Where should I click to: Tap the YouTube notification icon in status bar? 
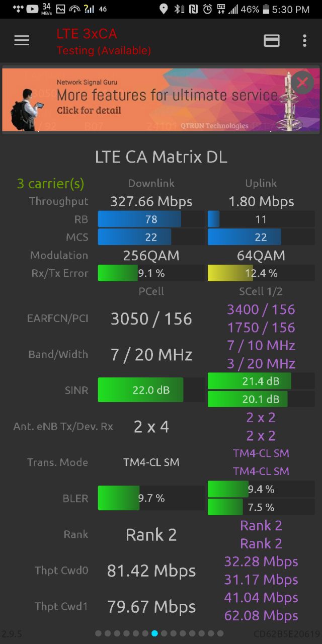pos(32,9)
